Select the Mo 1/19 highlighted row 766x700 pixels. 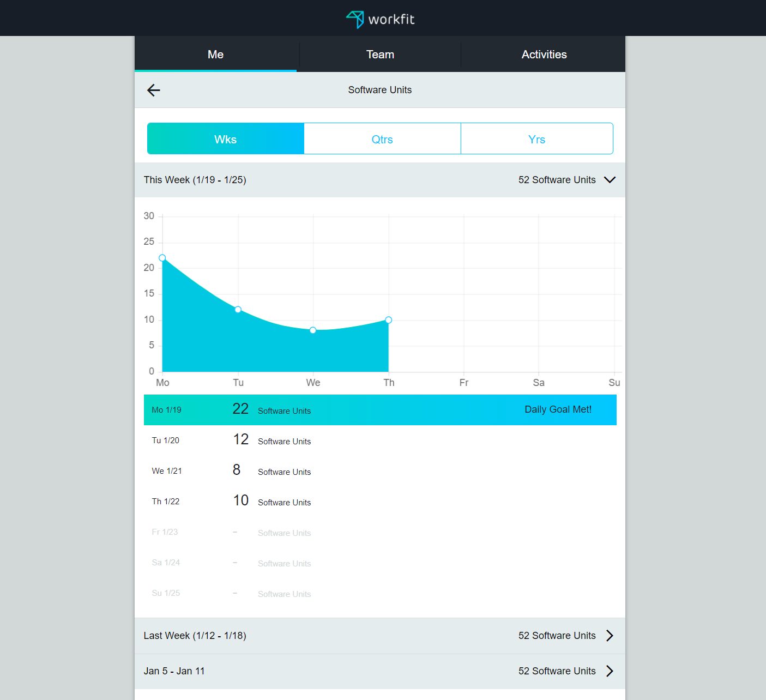327,410
